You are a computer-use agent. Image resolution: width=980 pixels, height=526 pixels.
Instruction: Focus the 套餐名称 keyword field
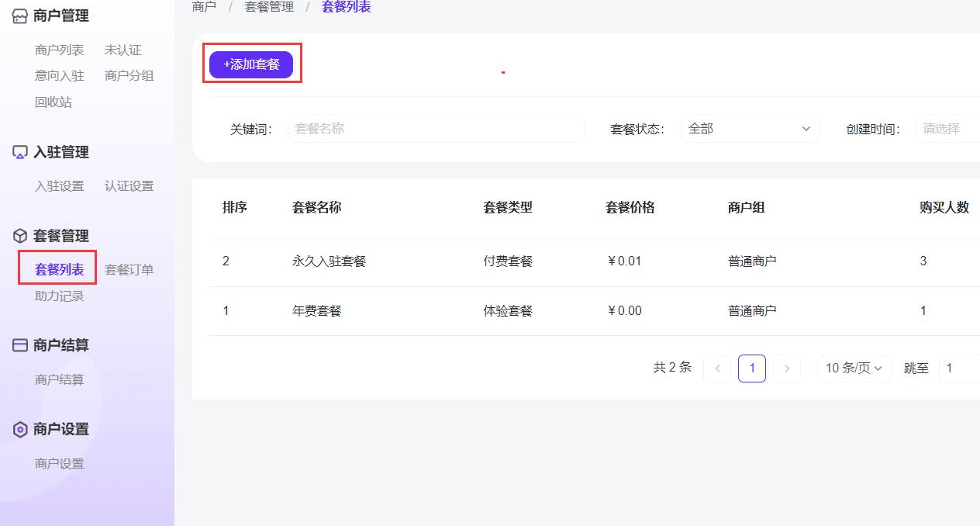point(436,129)
